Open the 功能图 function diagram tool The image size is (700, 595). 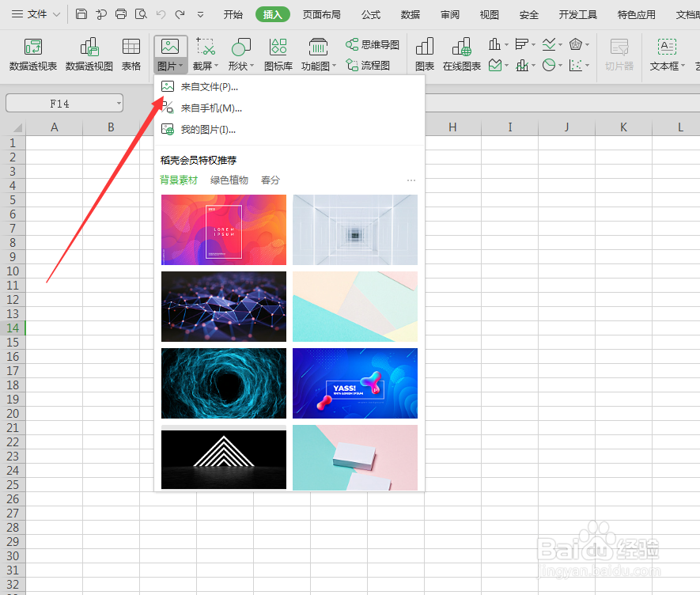click(318, 55)
